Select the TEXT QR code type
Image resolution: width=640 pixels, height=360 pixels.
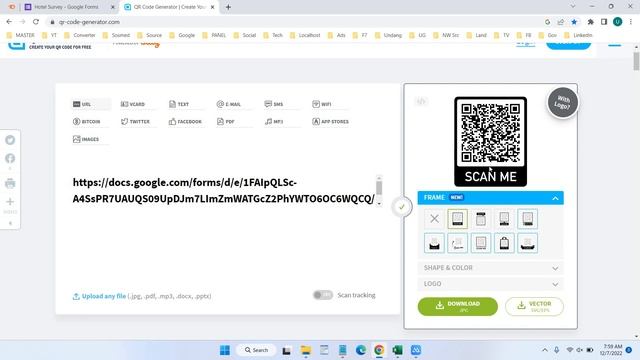tap(179, 104)
